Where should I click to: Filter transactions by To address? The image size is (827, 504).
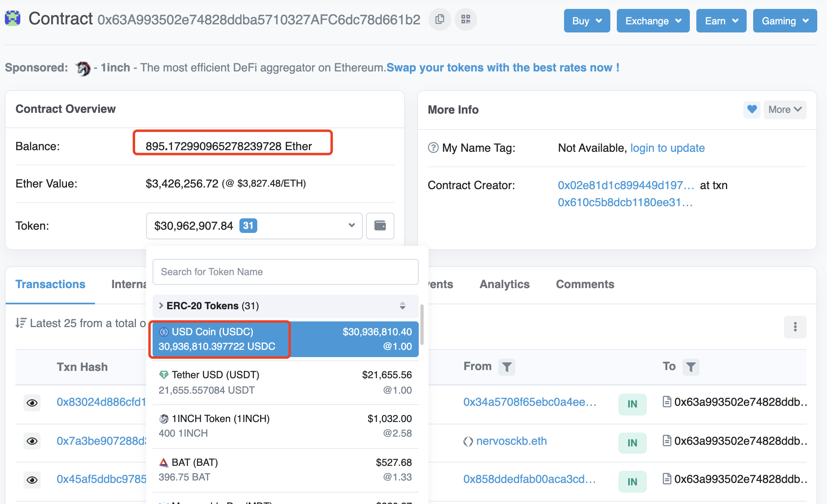click(x=691, y=367)
